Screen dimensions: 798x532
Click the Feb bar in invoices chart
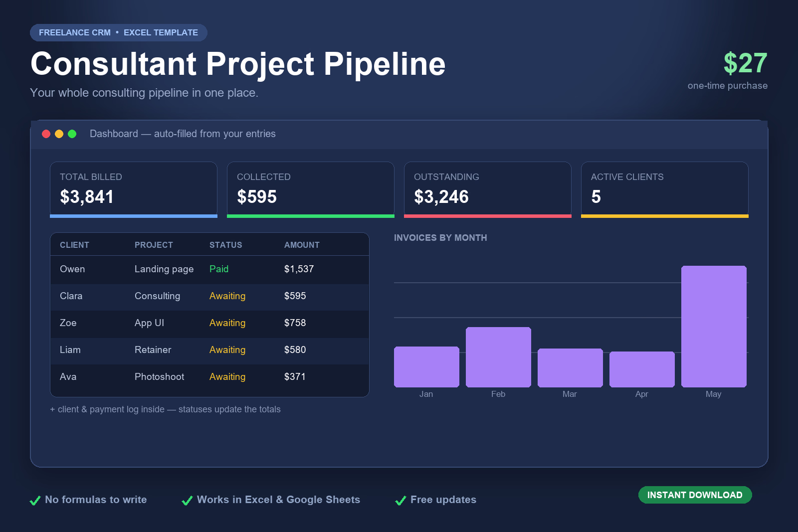(498, 357)
